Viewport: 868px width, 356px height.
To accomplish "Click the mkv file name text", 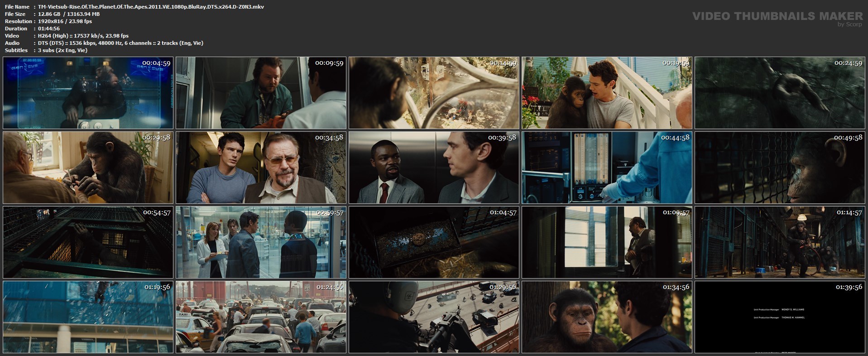I will coord(151,7).
